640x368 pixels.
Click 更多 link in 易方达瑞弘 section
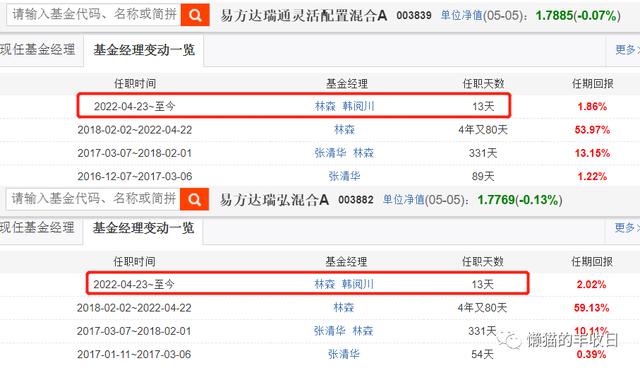pos(627,228)
